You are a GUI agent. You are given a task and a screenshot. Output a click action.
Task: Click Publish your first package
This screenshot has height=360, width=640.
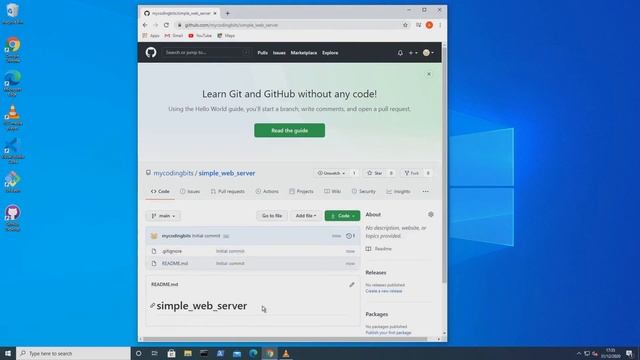click(x=388, y=333)
